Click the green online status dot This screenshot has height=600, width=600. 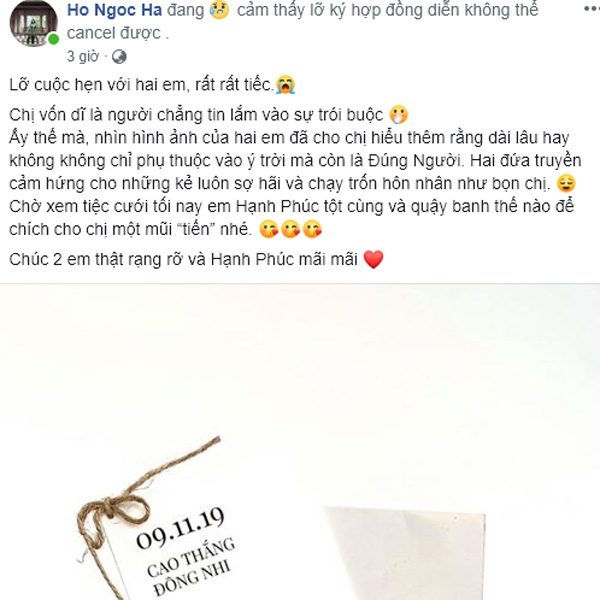coord(54,39)
